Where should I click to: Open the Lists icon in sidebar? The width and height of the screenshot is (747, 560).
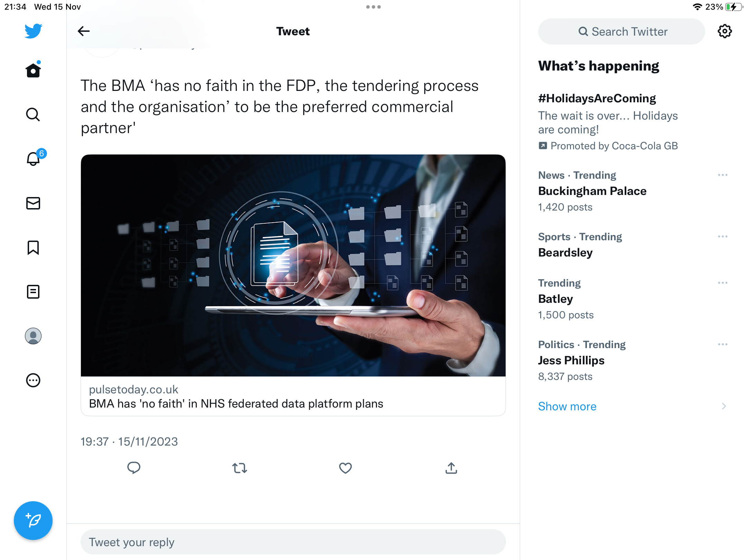[x=33, y=292]
